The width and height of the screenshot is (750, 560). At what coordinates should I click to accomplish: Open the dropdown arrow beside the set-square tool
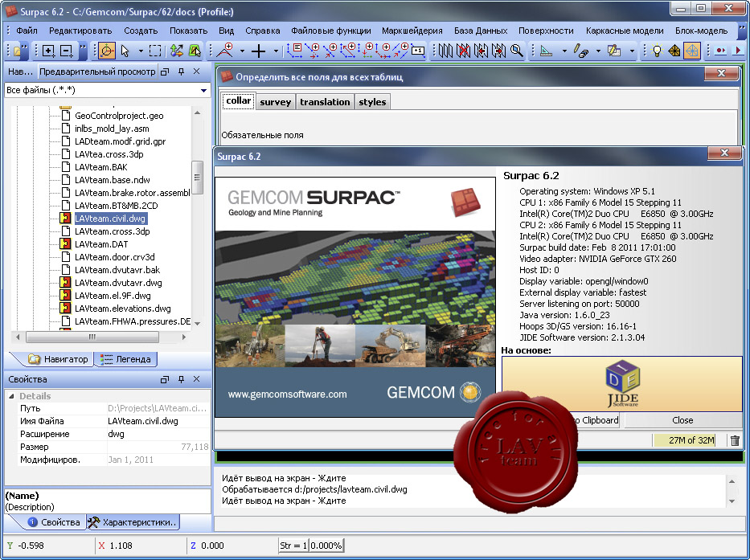[564, 51]
